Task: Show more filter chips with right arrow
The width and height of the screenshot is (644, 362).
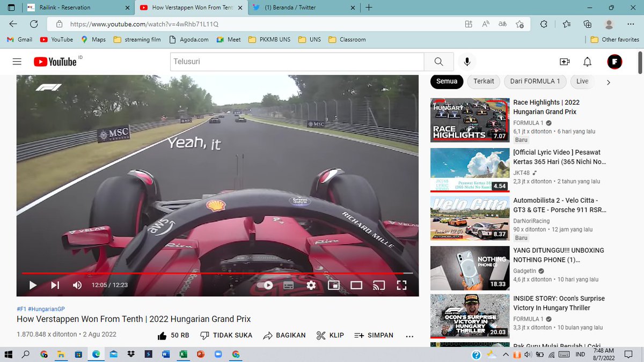Action: tap(608, 82)
